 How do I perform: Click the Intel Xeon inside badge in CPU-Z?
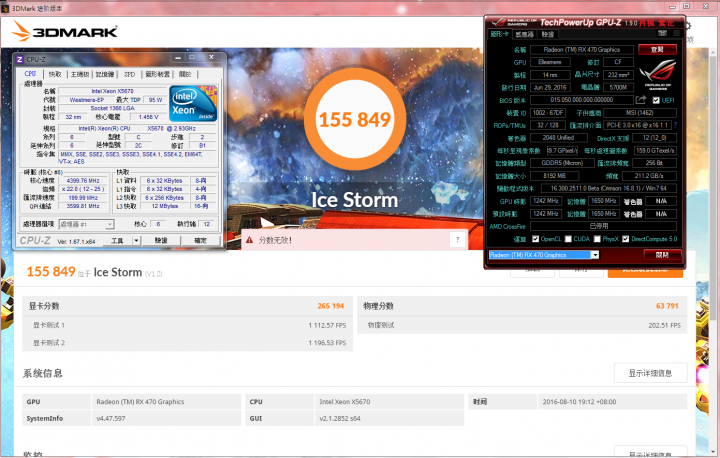(193, 104)
